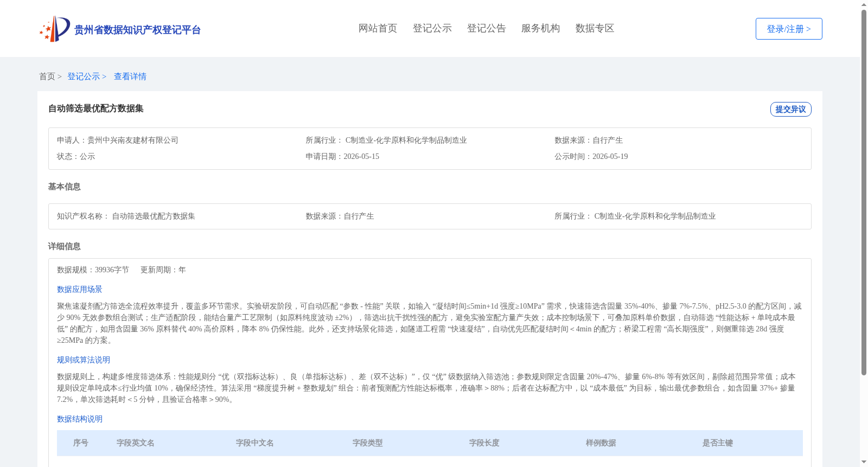
Task: Click the 样例数据 column header
Action: tap(601, 443)
